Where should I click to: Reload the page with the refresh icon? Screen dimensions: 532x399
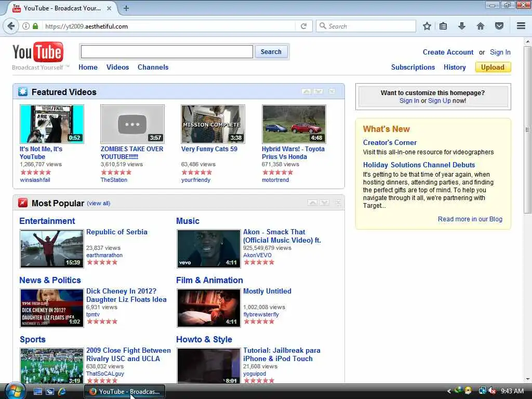[x=303, y=26]
